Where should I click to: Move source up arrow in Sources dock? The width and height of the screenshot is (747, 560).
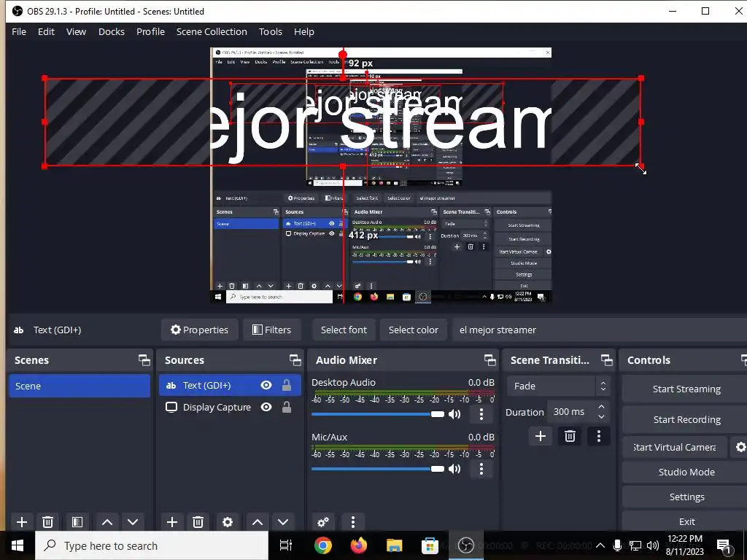click(x=258, y=522)
